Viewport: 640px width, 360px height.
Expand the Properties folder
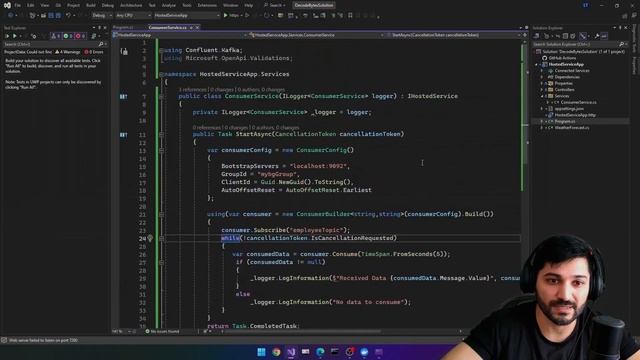[542, 83]
